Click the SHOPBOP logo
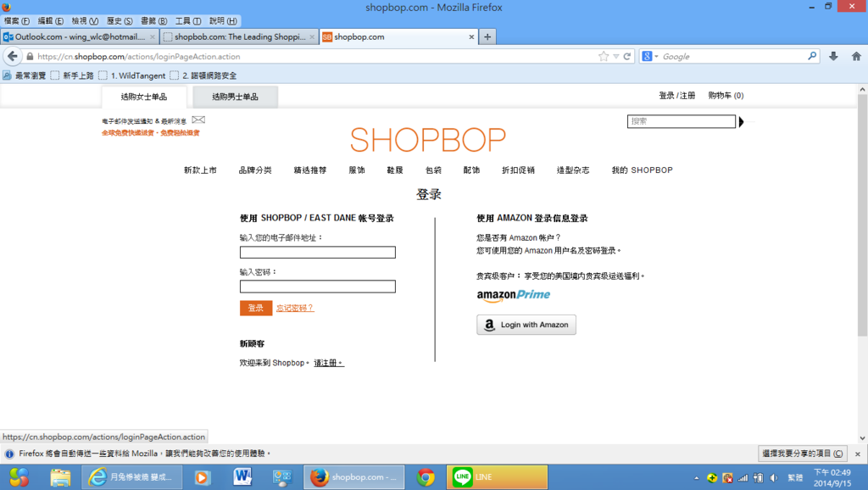868x490 pixels. click(428, 140)
